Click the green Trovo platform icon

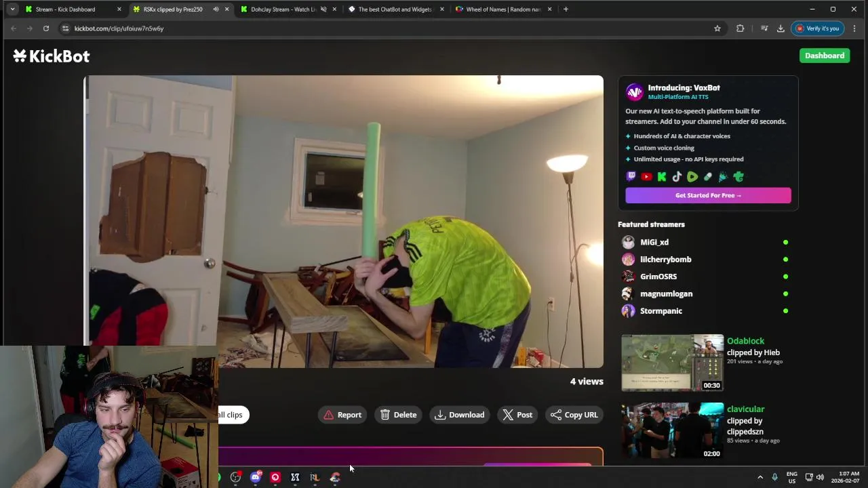(738, 177)
